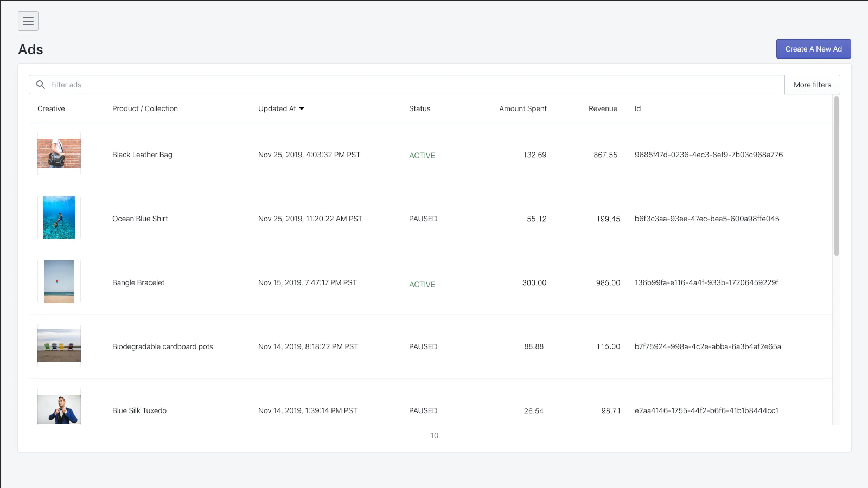The width and height of the screenshot is (868, 488).
Task: Click revenue value 985.00
Action: click(x=608, y=282)
